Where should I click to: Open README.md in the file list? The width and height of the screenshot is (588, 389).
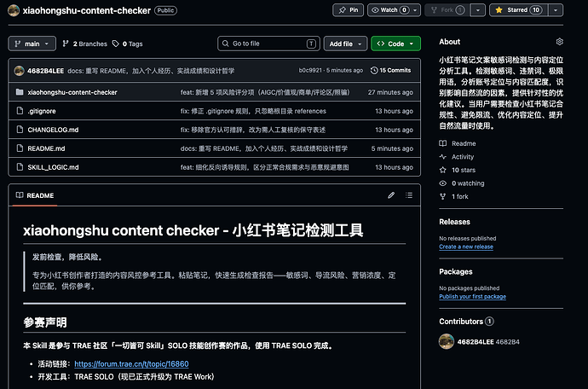pos(46,148)
